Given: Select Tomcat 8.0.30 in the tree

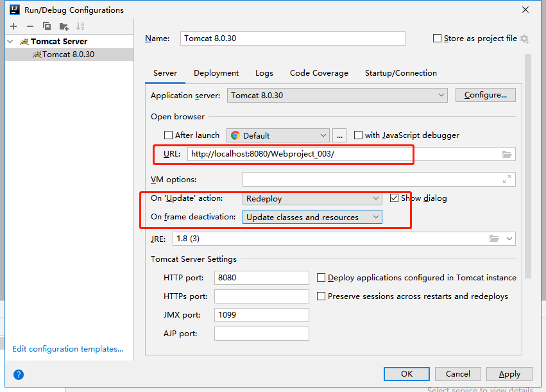Looking at the screenshot, I should pos(69,55).
